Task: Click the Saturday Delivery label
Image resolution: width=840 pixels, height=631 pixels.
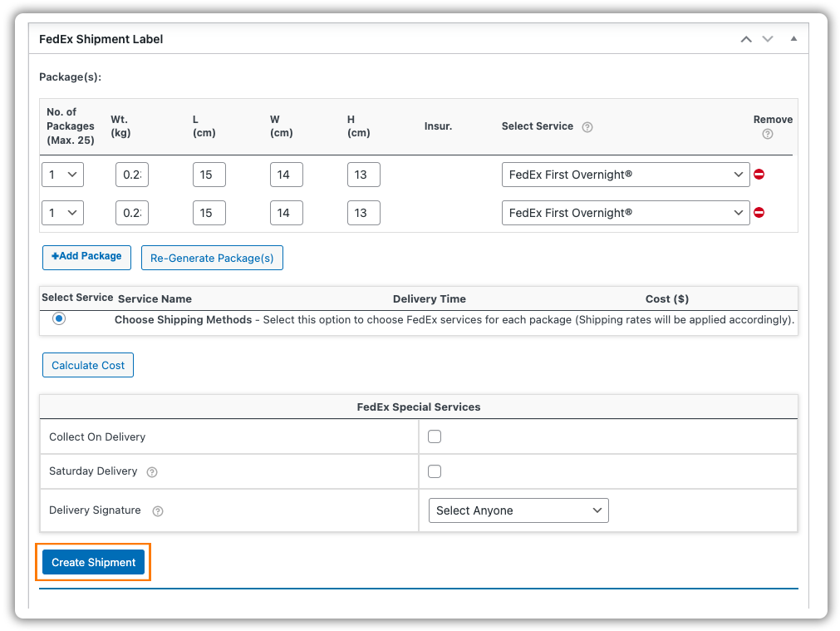Action: coord(93,471)
